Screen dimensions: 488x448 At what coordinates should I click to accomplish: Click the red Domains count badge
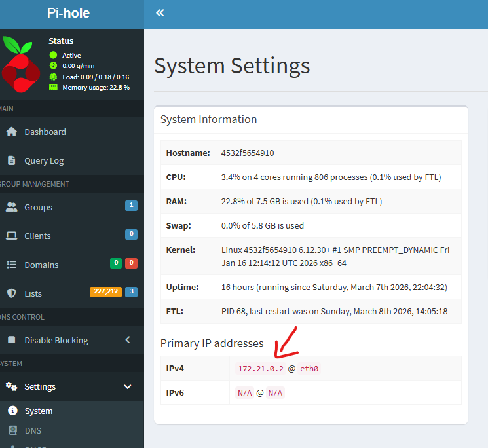(x=131, y=263)
